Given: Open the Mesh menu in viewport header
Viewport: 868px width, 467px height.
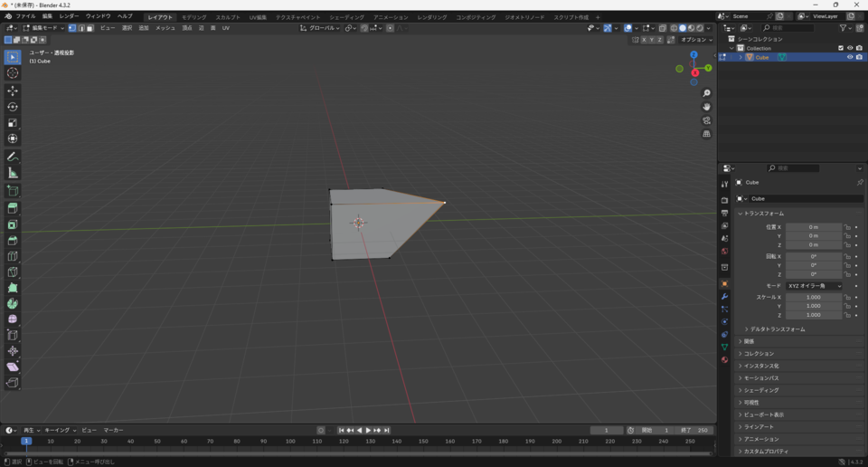Looking at the screenshot, I should pyautogui.click(x=165, y=28).
